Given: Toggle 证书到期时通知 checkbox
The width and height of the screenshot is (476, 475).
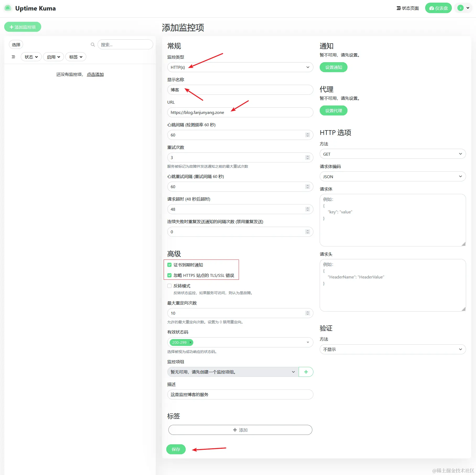Looking at the screenshot, I should pyautogui.click(x=169, y=265).
